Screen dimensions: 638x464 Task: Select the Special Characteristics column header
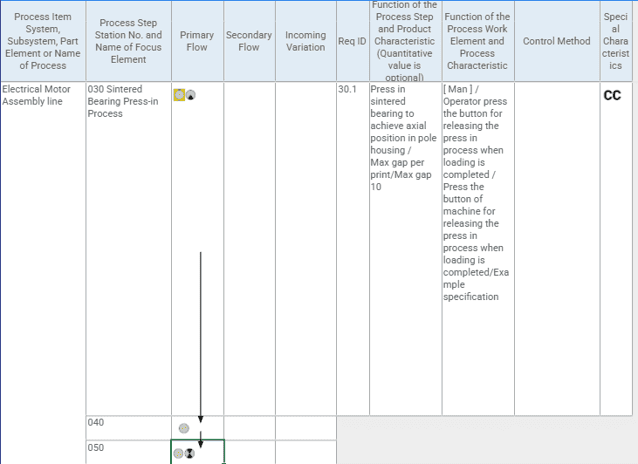pyautogui.click(x=616, y=41)
